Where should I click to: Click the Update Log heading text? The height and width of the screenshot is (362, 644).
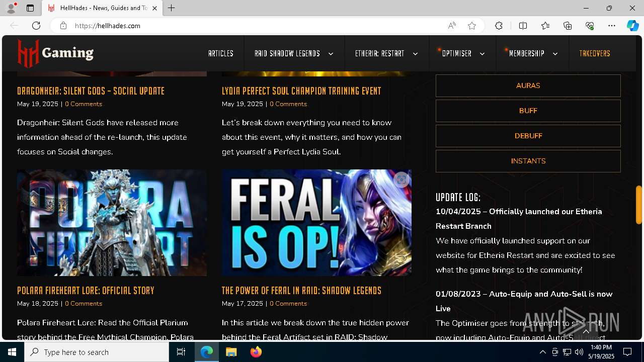[x=458, y=197]
